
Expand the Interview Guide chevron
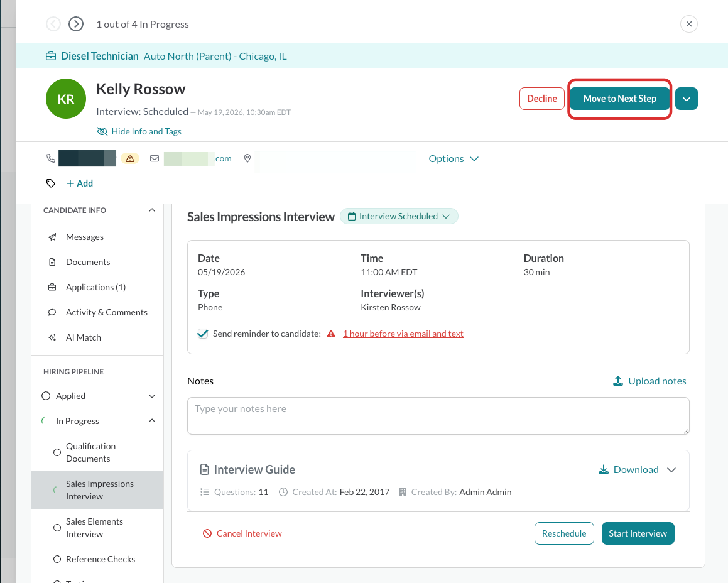671,470
